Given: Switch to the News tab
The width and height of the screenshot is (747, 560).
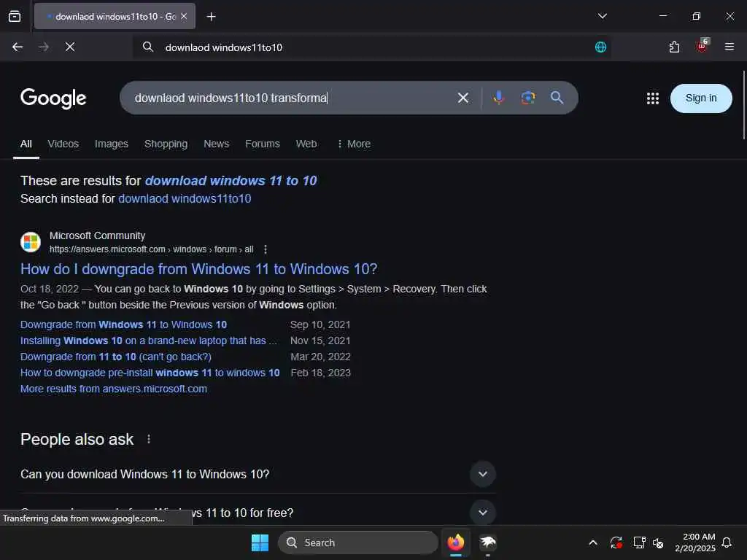Looking at the screenshot, I should pos(216,144).
